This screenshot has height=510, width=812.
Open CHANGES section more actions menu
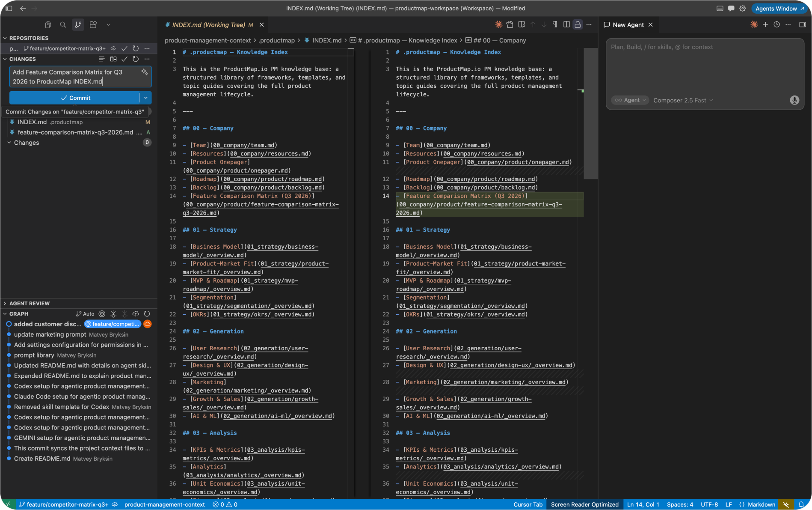[147, 59]
